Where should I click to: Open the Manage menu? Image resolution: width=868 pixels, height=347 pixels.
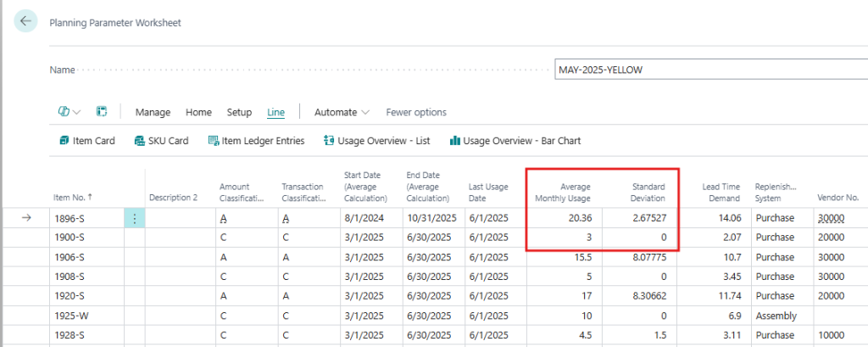coord(153,112)
